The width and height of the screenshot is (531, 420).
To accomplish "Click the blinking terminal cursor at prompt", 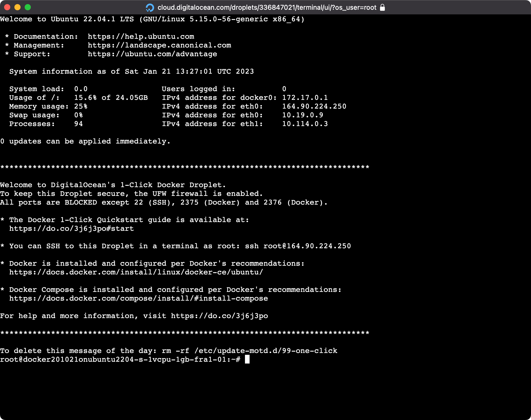I will 247,359.
